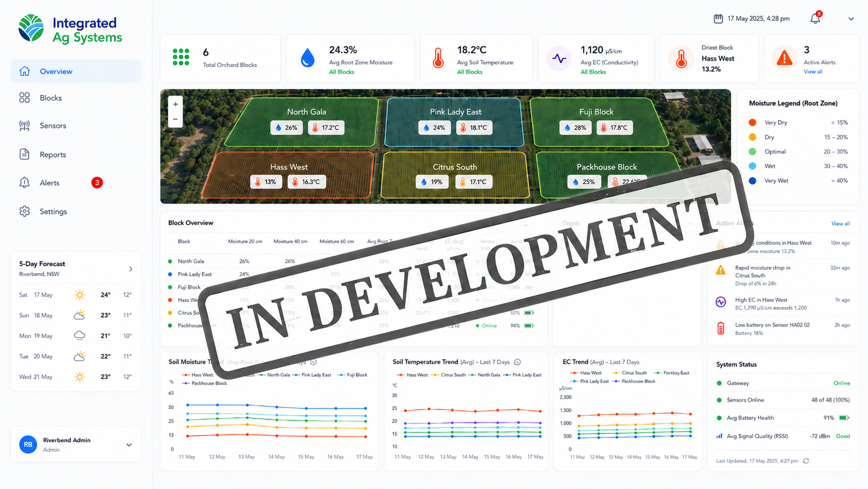Select Citrus South block on map

click(455, 175)
